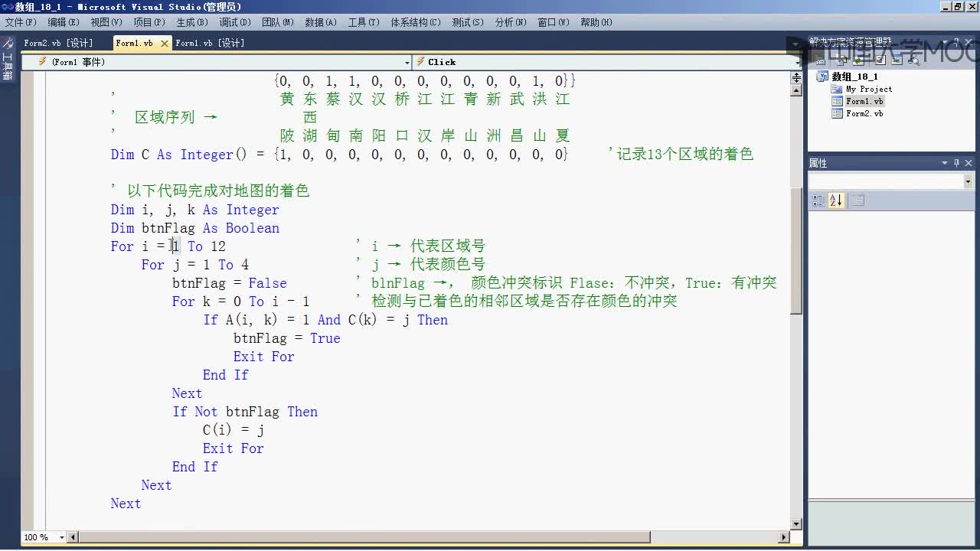Open the 文件(F) menu
Viewport: 980px width, 551px height.
click(21, 22)
